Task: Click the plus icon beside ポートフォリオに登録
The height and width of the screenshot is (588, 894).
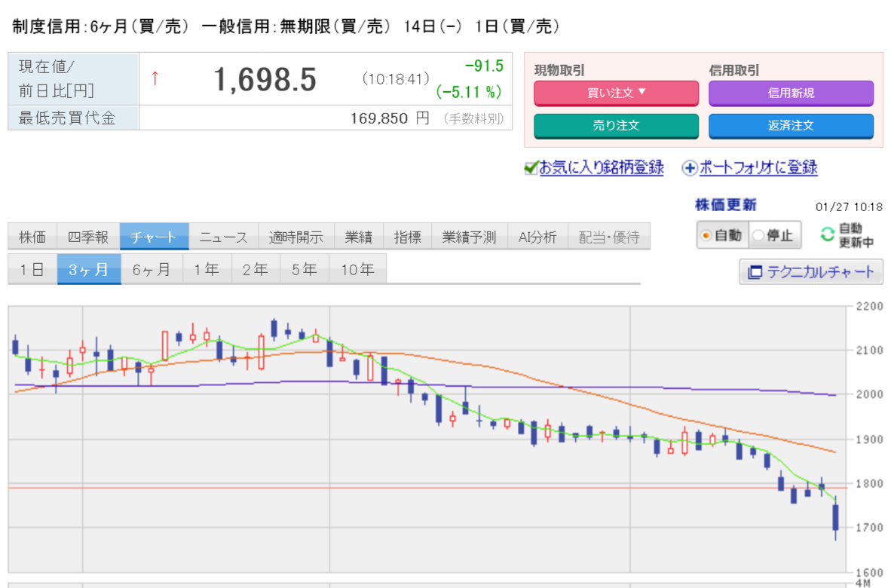Action: click(x=689, y=168)
